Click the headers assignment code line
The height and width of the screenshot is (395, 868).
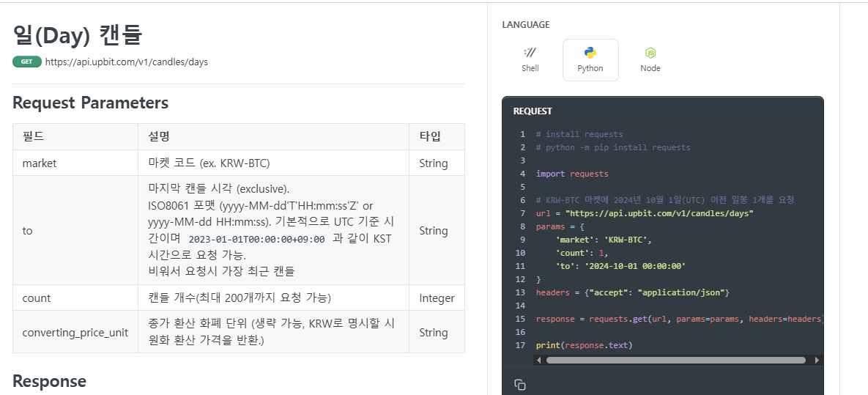pos(633,292)
